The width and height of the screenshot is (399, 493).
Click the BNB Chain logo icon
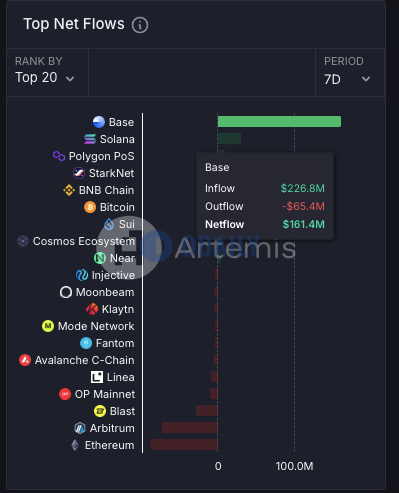pyautogui.click(x=69, y=190)
